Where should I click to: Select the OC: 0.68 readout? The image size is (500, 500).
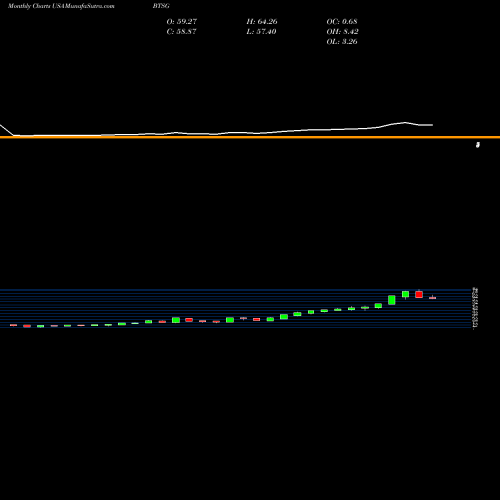342,21
